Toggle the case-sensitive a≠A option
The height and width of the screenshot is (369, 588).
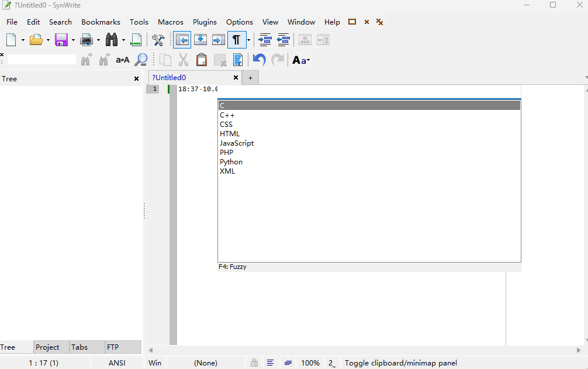tap(123, 60)
